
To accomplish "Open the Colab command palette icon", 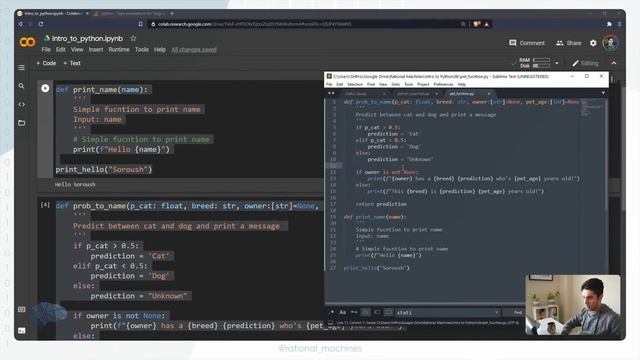I will [22, 309].
